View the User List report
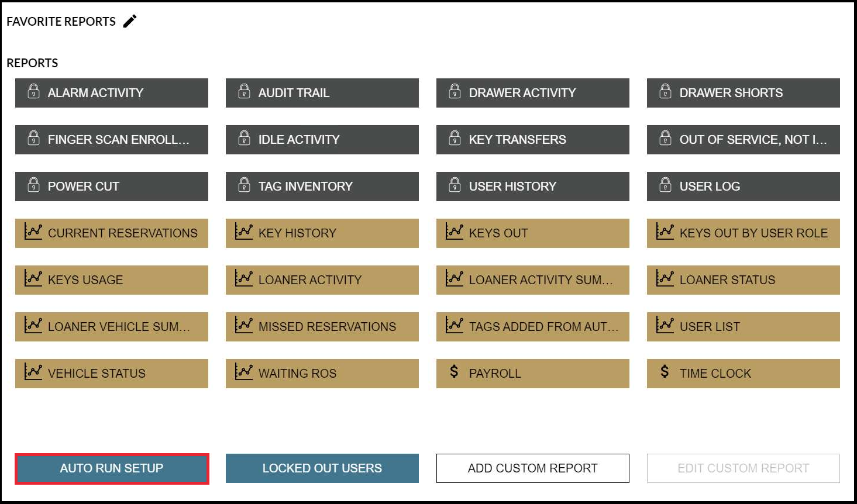This screenshot has height=504, width=857. click(x=744, y=327)
